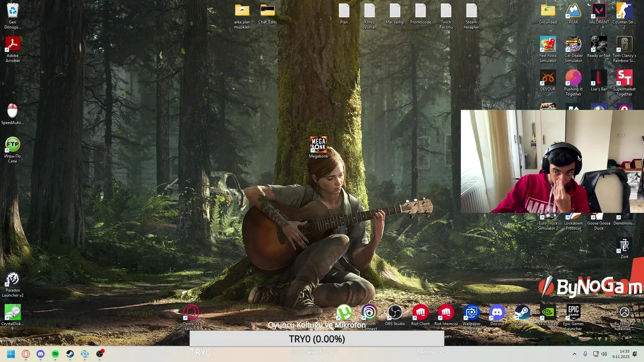Open the network tray icon

(596, 354)
